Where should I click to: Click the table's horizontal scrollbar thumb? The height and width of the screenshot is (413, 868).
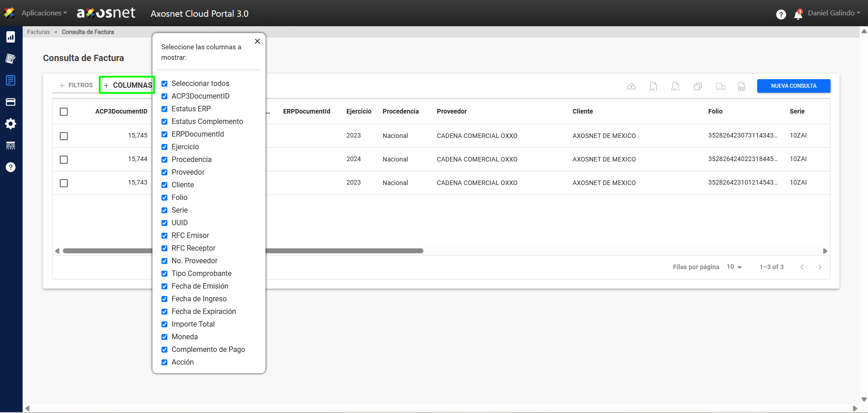345,251
